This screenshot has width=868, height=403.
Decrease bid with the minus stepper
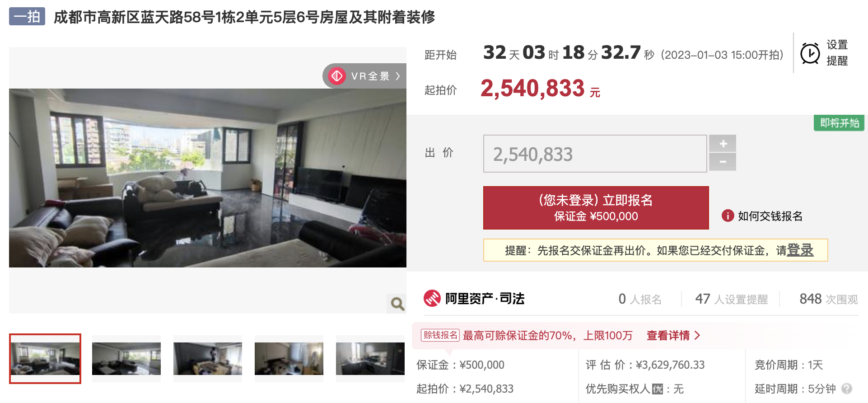pos(723,162)
